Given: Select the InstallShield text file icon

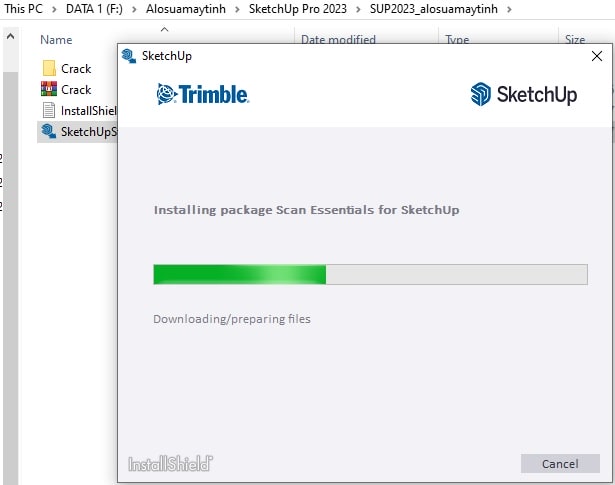Looking at the screenshot, I should (x=49, y=110).
